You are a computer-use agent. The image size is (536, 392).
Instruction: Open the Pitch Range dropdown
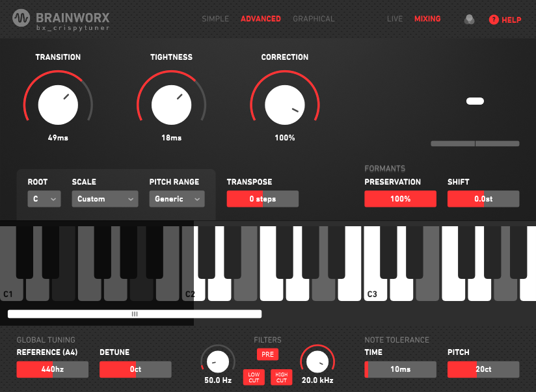point(177,199)
